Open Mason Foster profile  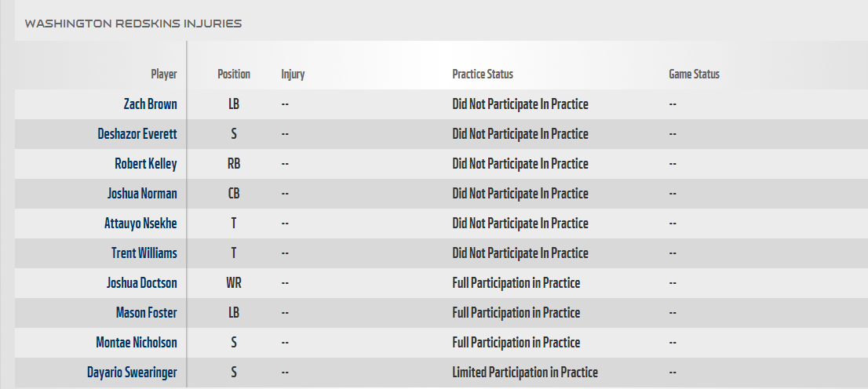coord(146,313)
